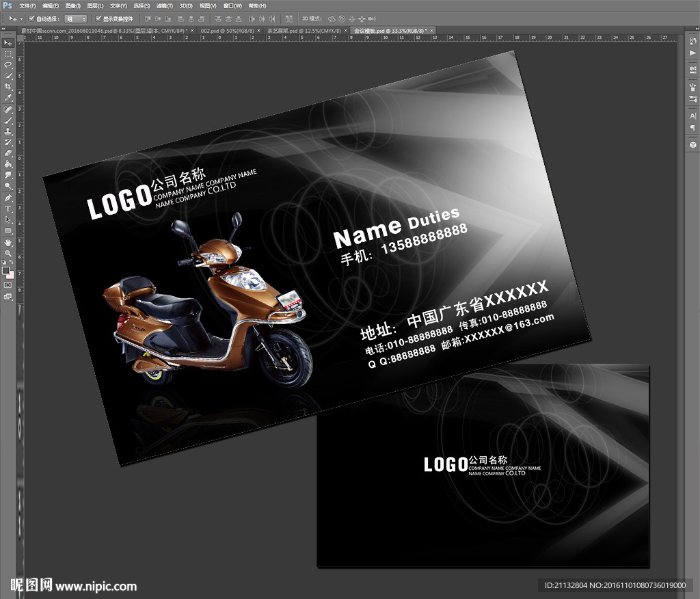Toggle Quick Mask mode in toolbox

tap(8, 284)
